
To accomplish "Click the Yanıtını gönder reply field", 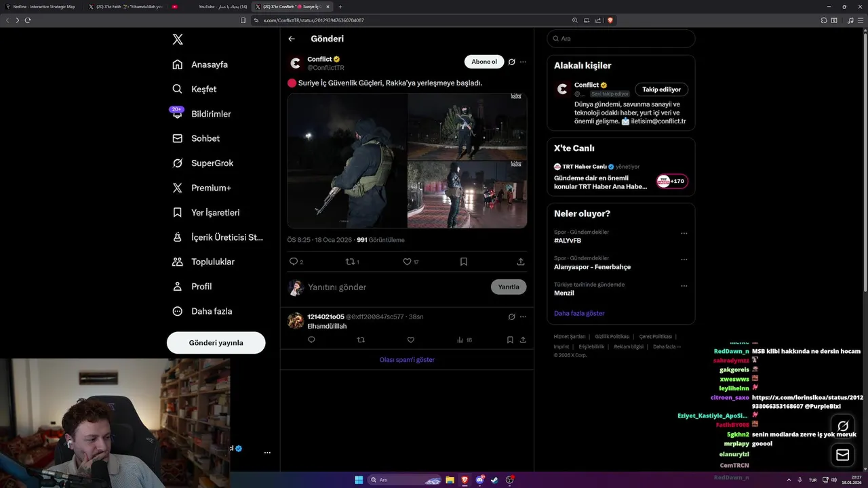I will (x=397, y=287).
